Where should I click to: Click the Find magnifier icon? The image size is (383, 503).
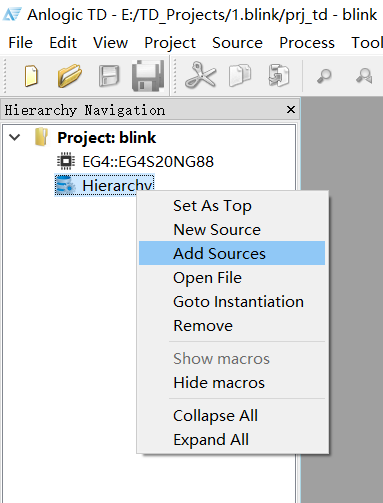click(324, 76)
